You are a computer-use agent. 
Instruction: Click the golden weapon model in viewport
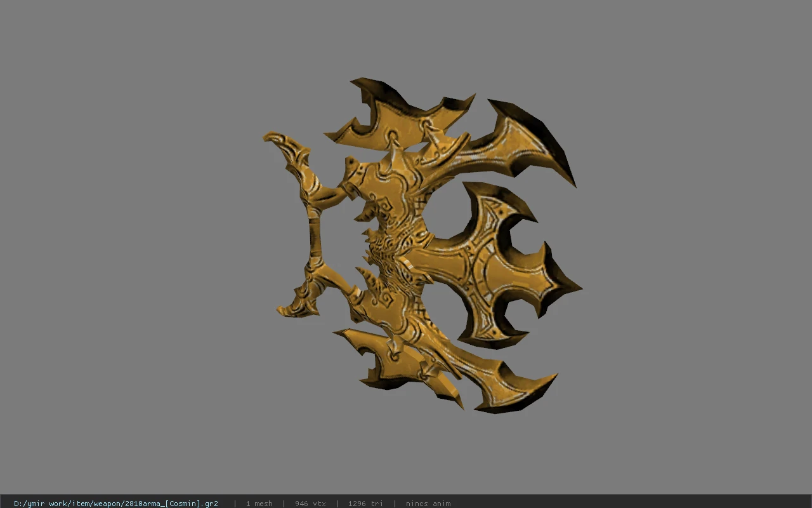(x=422, y=246)
